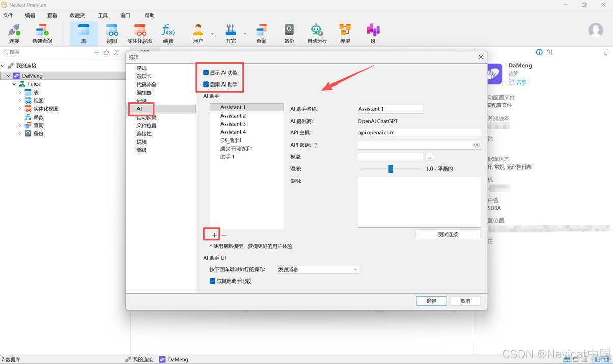Viewport: 613px width, 364px height.
Task: Open 新建查询 from the toolbar
Action: (42, 34)
